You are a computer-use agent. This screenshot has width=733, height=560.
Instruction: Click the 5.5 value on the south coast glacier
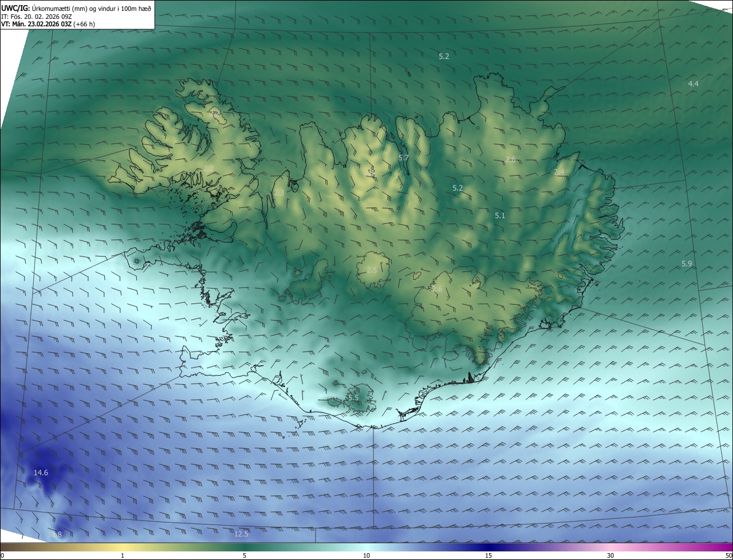pos(353,397)
